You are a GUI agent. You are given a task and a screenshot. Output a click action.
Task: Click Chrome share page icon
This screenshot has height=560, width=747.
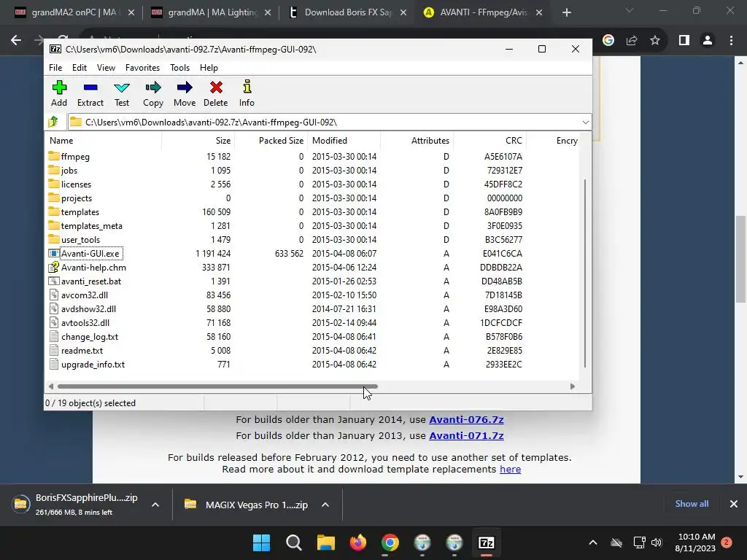[632, 41]
